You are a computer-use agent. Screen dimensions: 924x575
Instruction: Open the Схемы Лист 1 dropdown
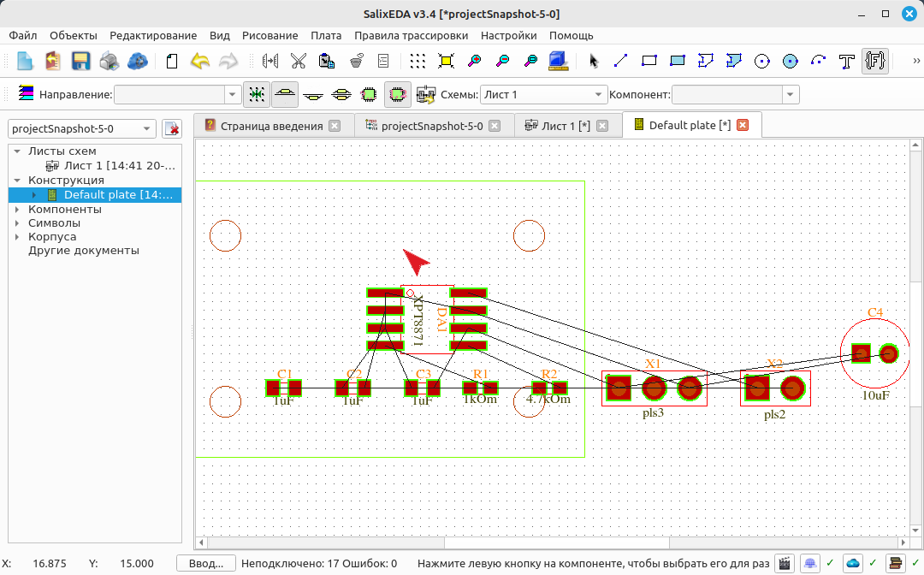click(x=543, y=94)
